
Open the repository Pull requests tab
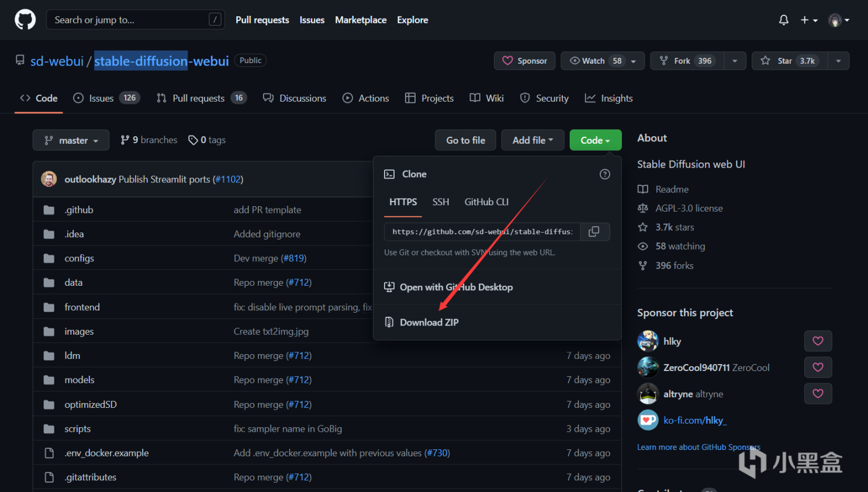[x=202, y=98]
